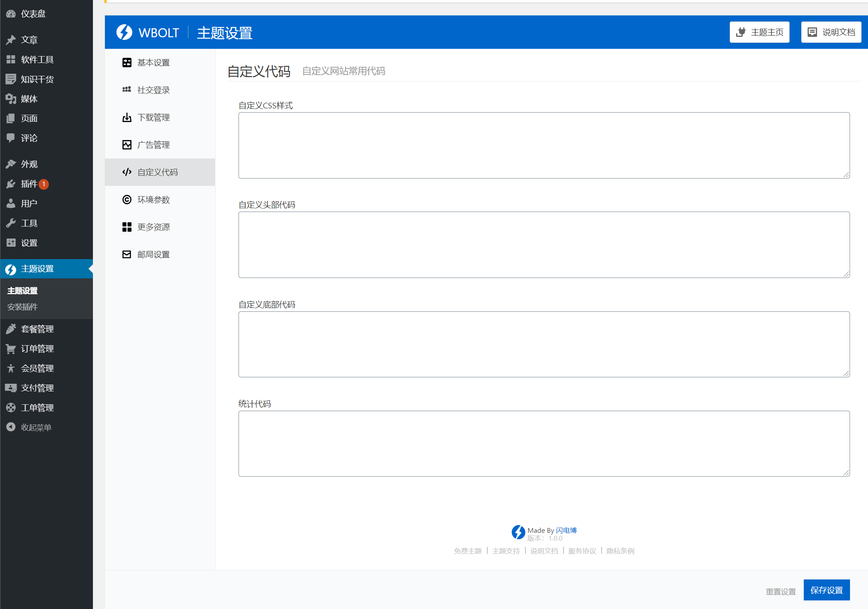This screenshot has height=609, width=868.
Task: Open the 媒体 sidebar item
Action: tap(29, 99)
